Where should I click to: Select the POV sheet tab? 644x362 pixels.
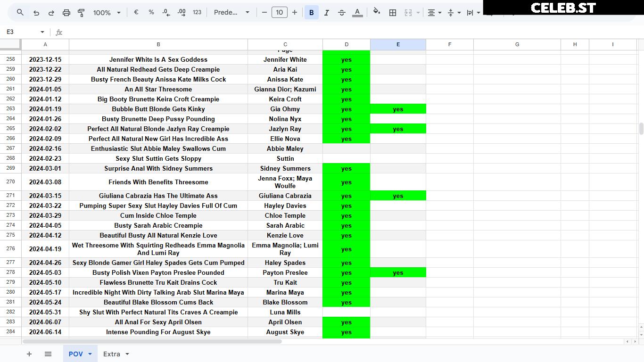pos(80,354)
